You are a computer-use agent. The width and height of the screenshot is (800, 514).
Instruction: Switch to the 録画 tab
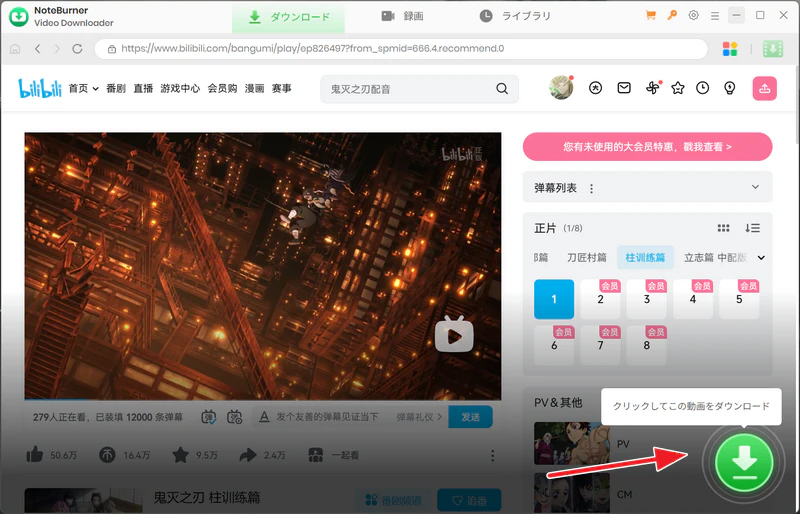[403, 16]
